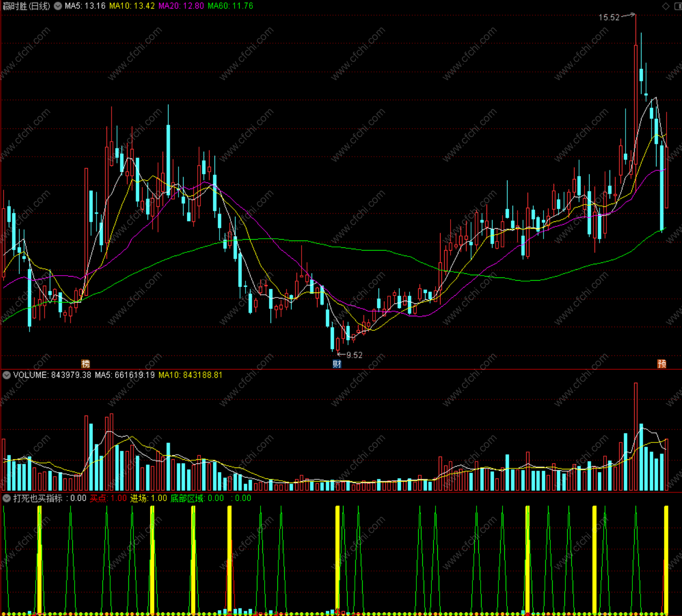The height and width of the screenshot is (616, 682).
Task: Click the diamond icon in the top right corner
Action: click(666, 6)
